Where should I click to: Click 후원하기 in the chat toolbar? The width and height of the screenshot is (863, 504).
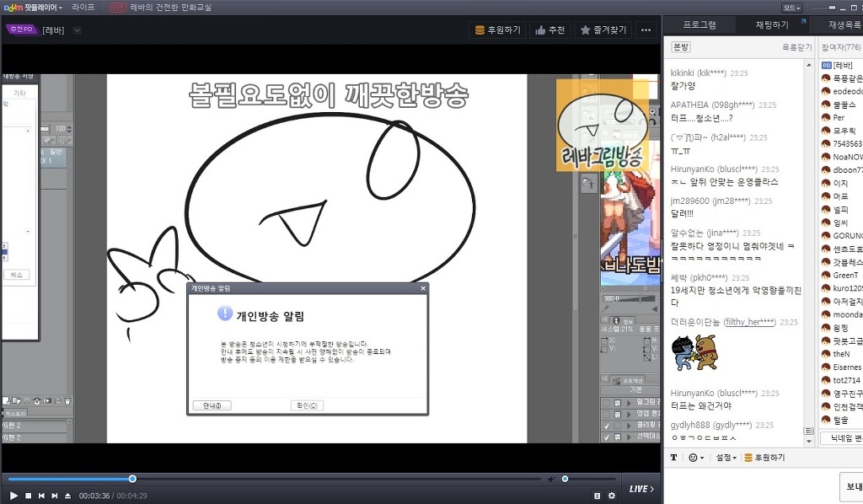(x=764, y=458)
